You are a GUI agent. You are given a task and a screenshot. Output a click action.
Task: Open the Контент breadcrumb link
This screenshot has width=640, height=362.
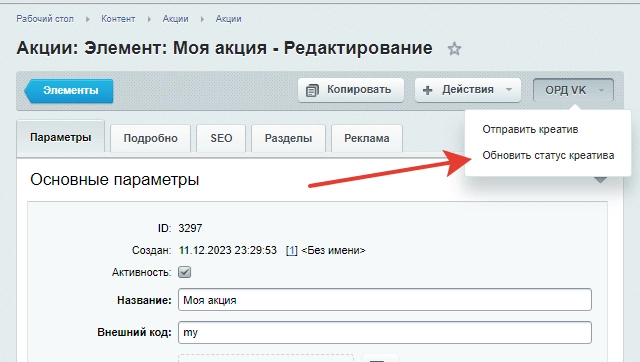[118, 19]
